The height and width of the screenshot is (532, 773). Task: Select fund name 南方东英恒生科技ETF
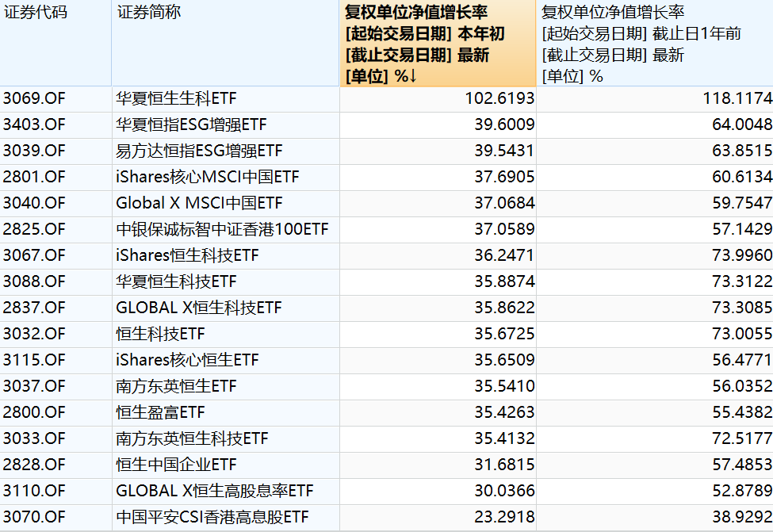192,438
